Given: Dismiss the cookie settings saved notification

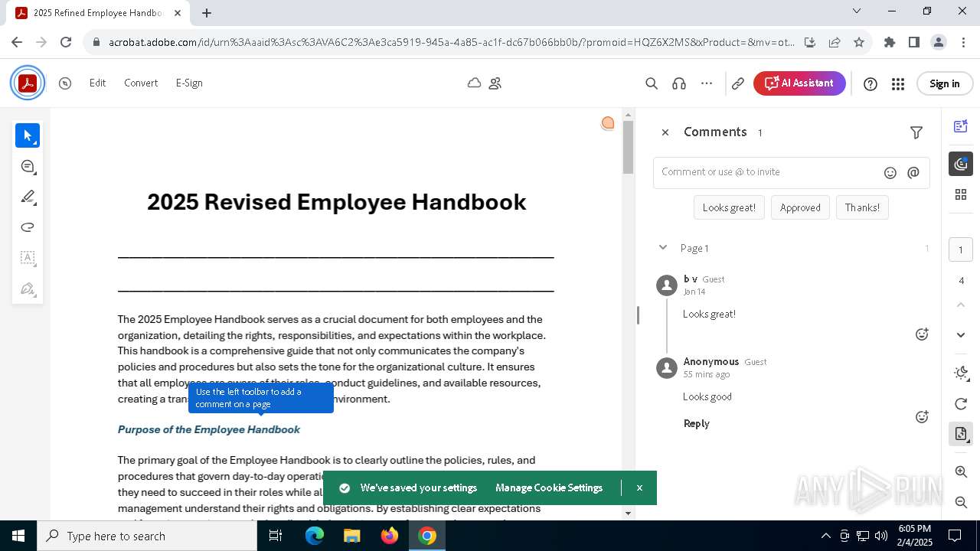Looking at the screenshot, I should click(x=639, y=488).
